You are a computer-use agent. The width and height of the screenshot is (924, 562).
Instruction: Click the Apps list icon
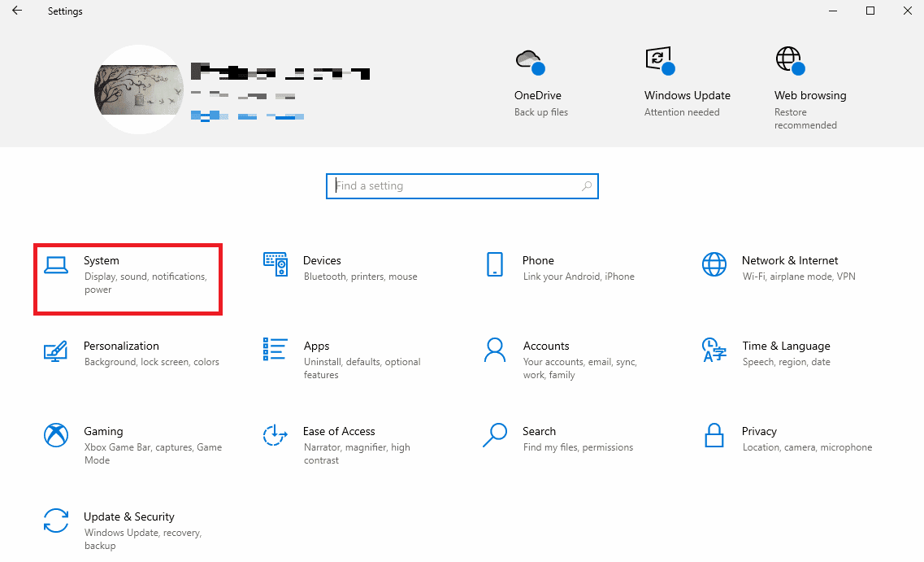275,349
